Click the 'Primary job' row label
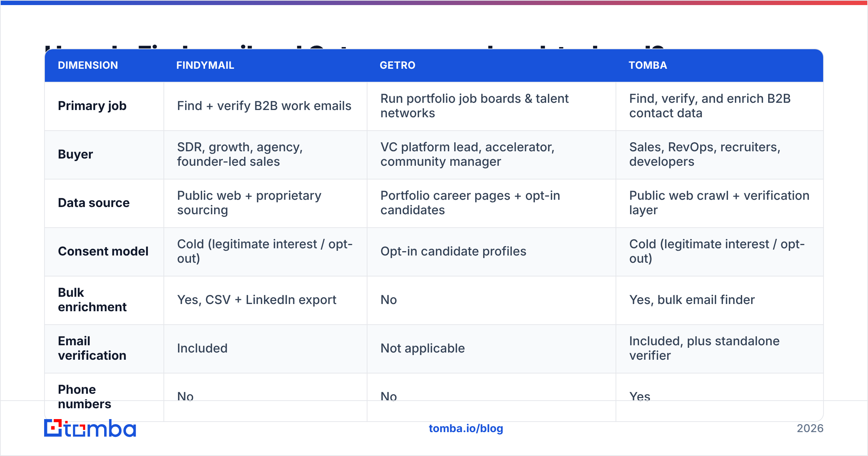The height and width of the screenshot is (456, 868). point(92,106)
